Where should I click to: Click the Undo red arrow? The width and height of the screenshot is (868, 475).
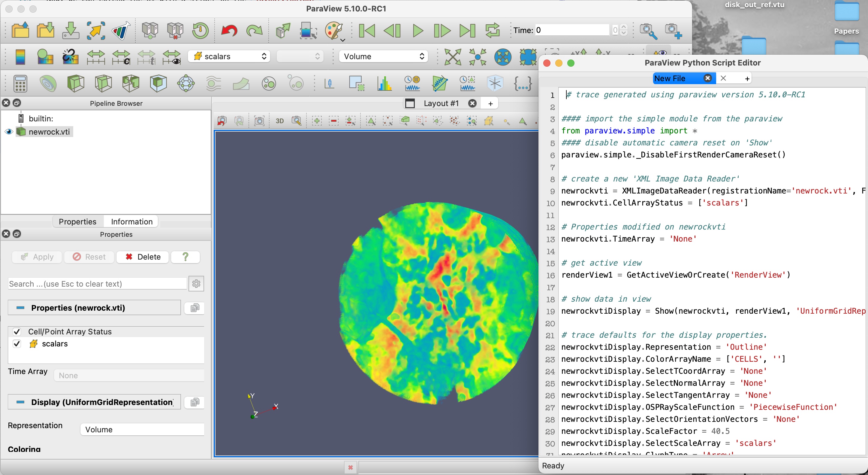coord(229,31)
